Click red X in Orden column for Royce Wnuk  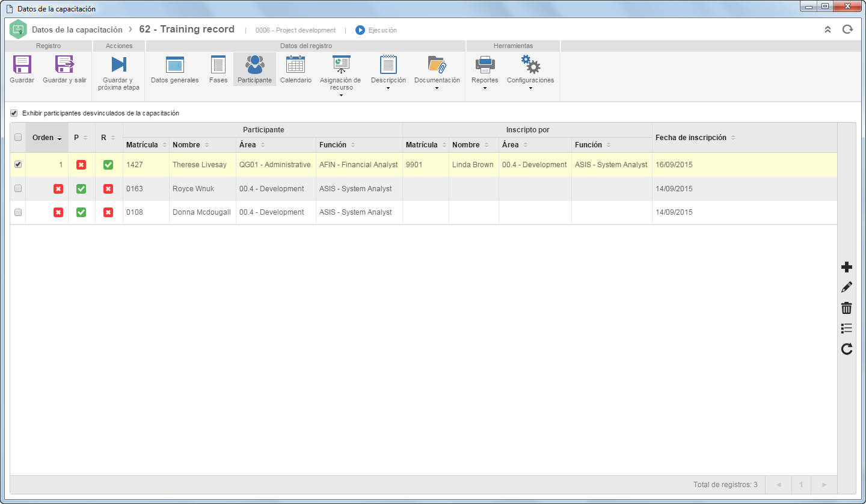coord(58,189)
